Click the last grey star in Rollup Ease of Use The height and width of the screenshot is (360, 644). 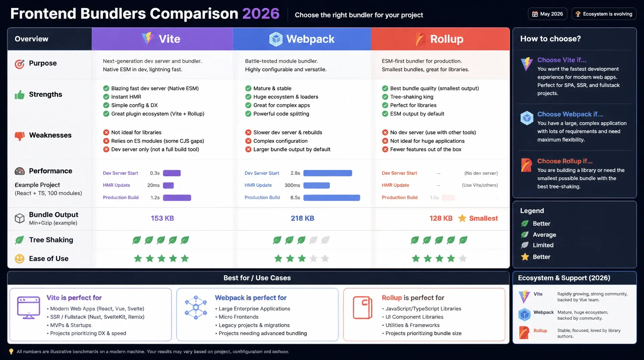[x=463, y=258]
